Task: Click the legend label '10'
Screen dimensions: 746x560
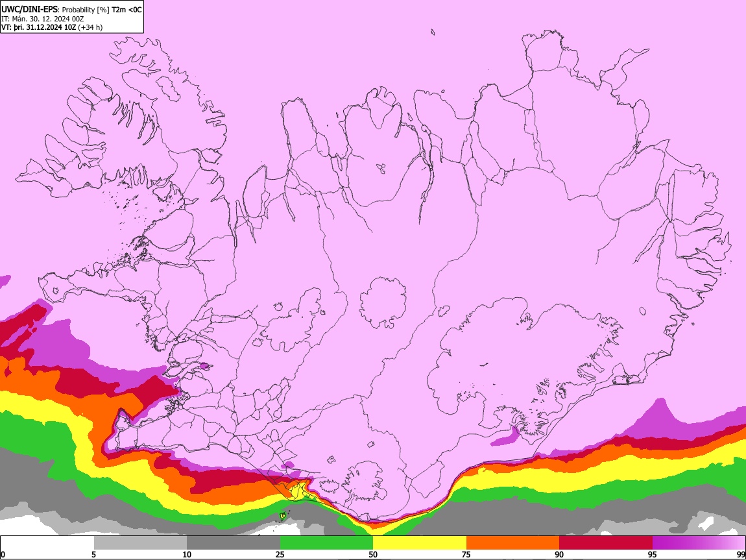Action: click(187, 555)
